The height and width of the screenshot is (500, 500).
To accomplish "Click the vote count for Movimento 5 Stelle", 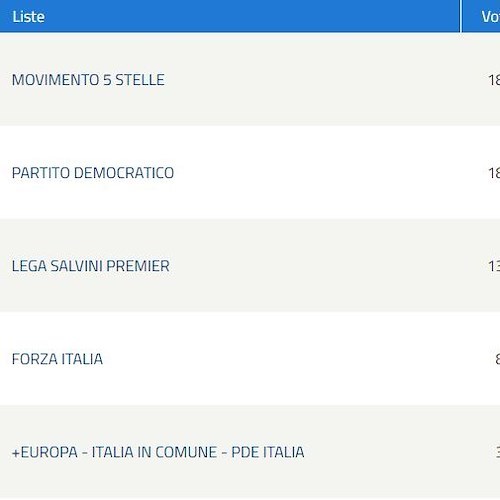I will pos(494,80).
